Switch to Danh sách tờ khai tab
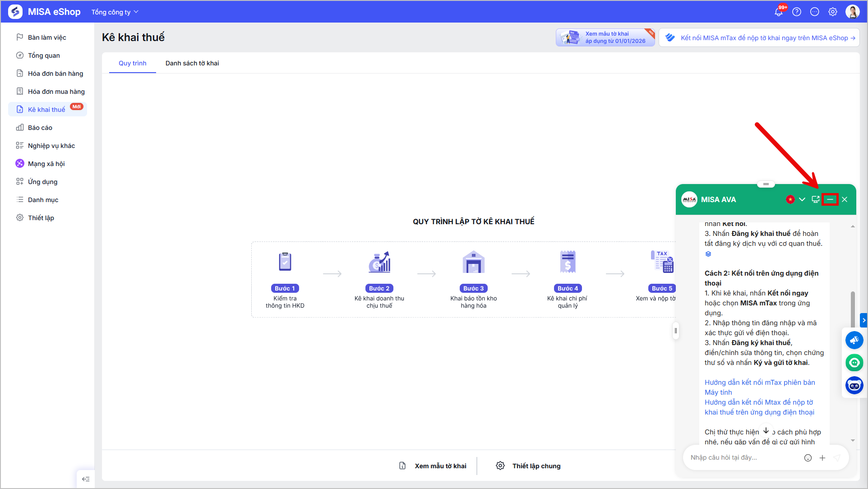The width and height of the screenshot is (868, 489). (192, 63)
